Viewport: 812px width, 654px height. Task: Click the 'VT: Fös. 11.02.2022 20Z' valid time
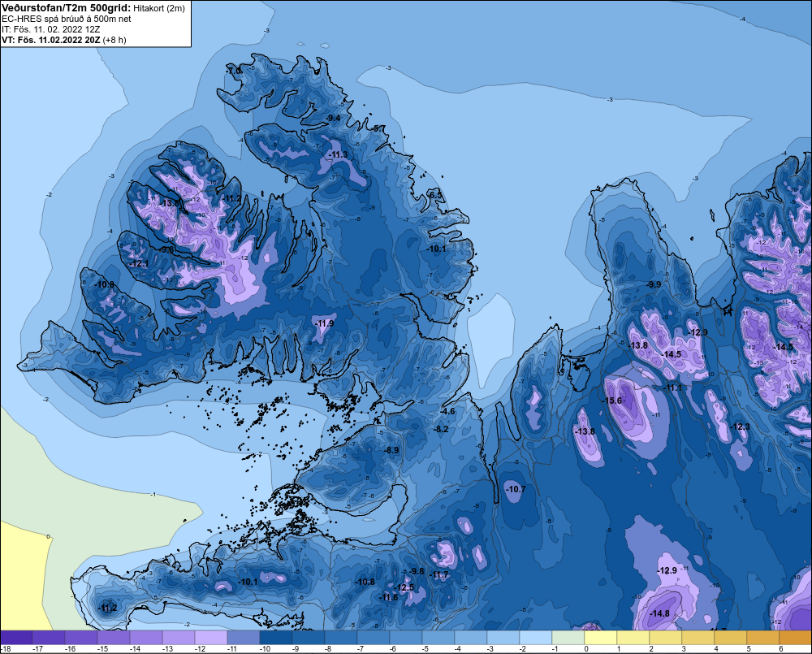(x=51, y=40)
